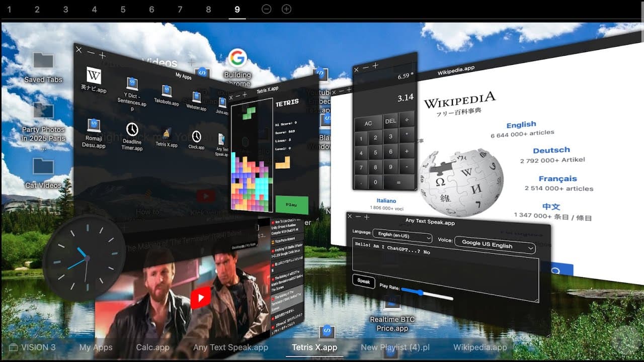The image size is (644, 362).
Task: Click calculator DEL key
Action: [x=390, y=122]
